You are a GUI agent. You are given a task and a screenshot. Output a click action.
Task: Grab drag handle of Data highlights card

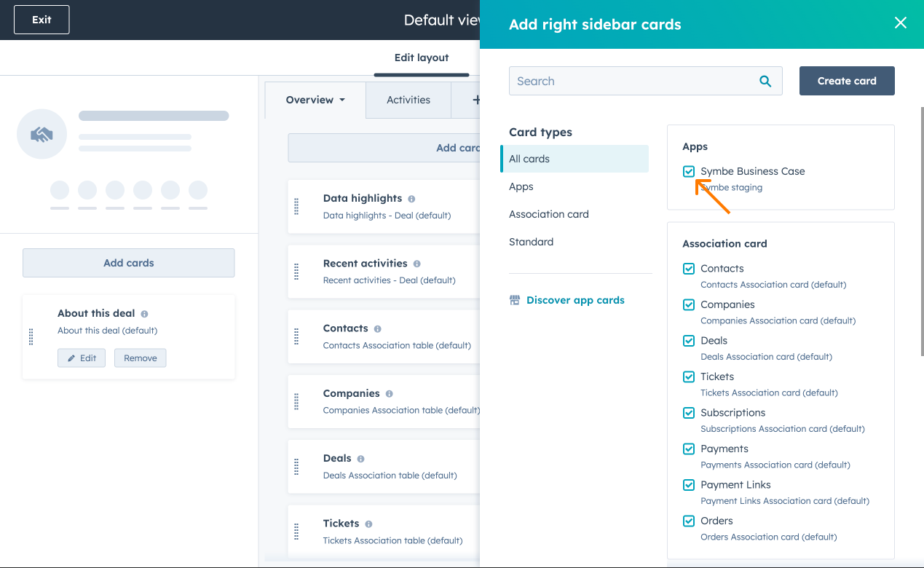coord(296,207)
